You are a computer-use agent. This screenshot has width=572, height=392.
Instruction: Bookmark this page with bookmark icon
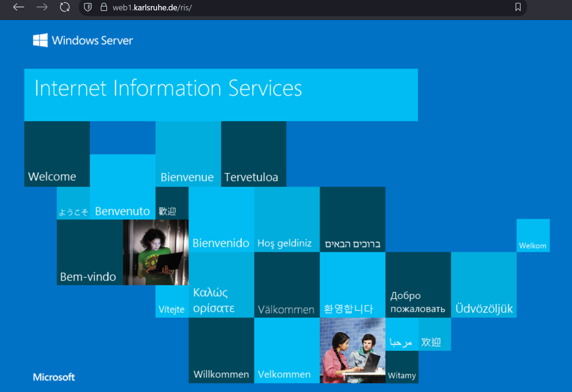[x=518, y=7]
